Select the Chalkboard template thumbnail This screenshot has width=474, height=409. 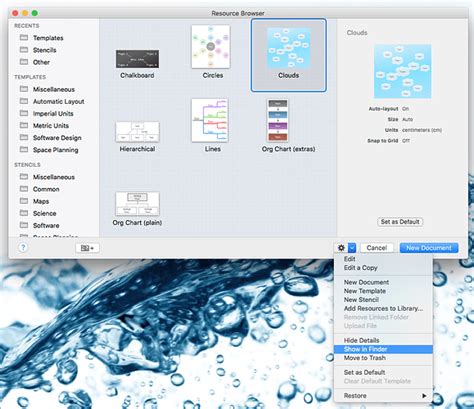pyautogui.click(x=137, y=59)
